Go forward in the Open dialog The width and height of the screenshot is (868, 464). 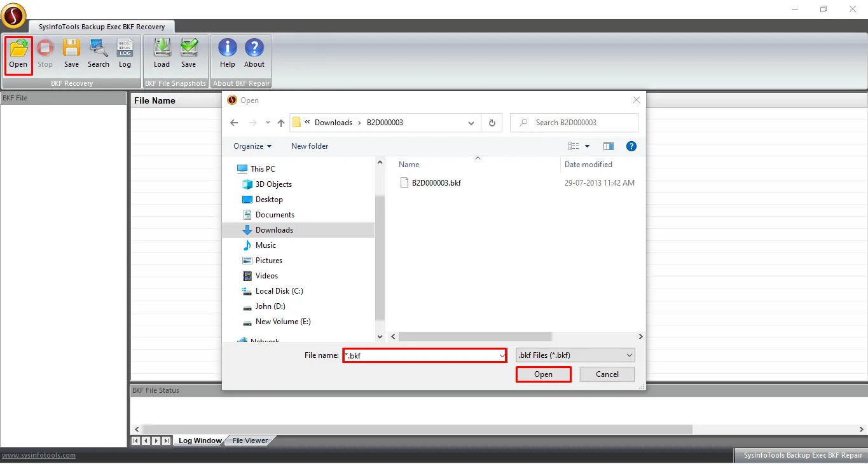click(252, 123)
